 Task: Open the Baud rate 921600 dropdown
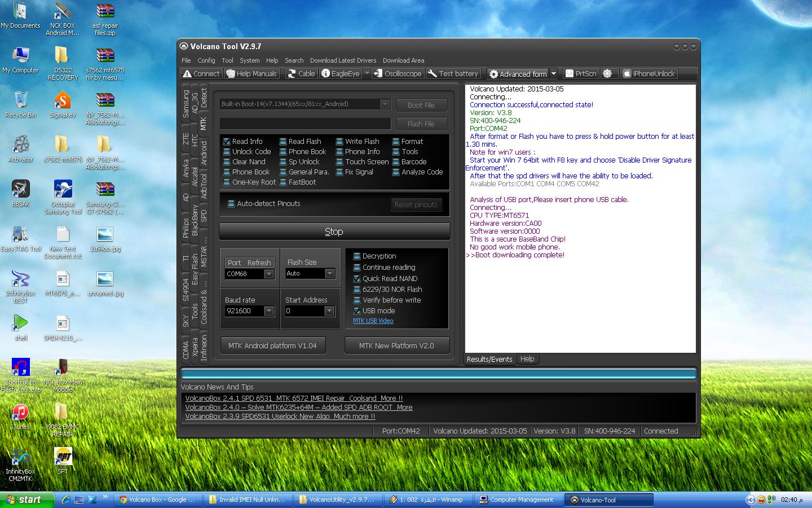[x=269, y=311]
